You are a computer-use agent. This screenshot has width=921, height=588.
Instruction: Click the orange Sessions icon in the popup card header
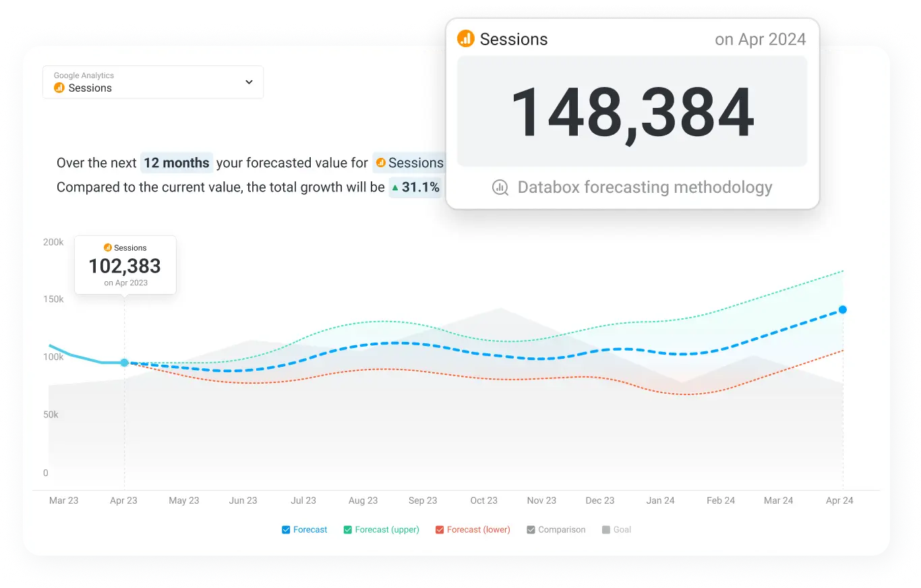[466, 38]
